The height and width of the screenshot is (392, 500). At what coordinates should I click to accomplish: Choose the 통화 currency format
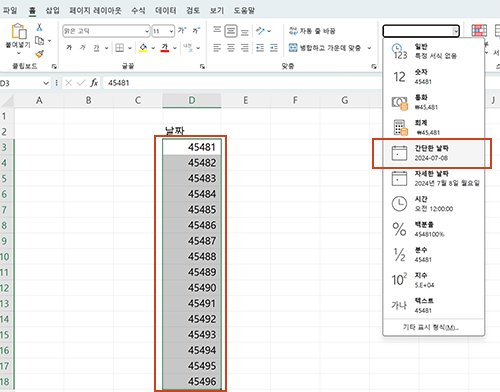[433, 102]
